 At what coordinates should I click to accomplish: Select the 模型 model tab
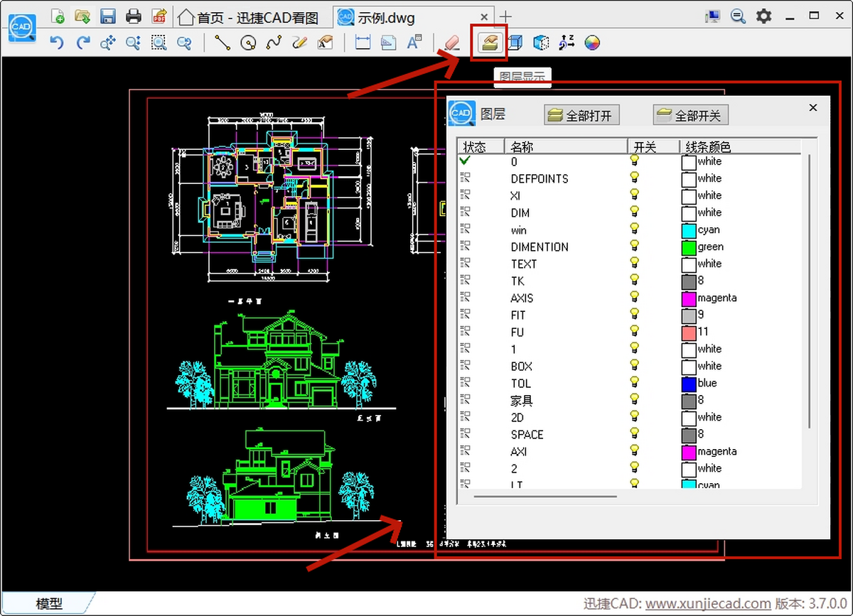pos(48,604)
